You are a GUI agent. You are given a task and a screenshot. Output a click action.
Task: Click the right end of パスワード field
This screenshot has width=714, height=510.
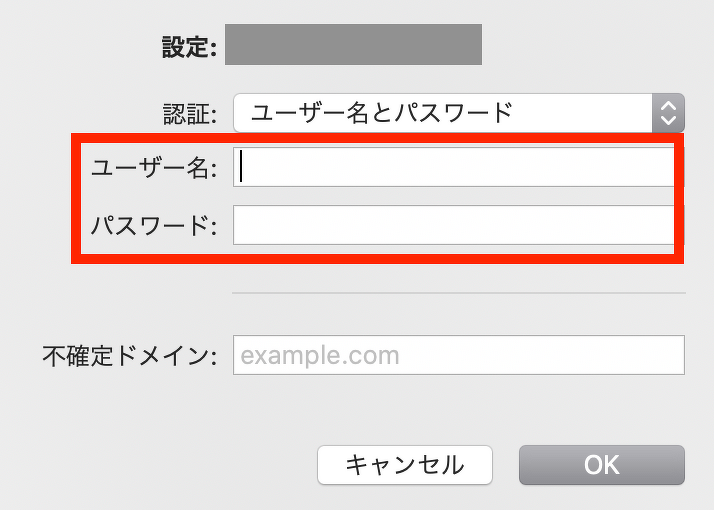pyautogui.click(x=660, y=225)
